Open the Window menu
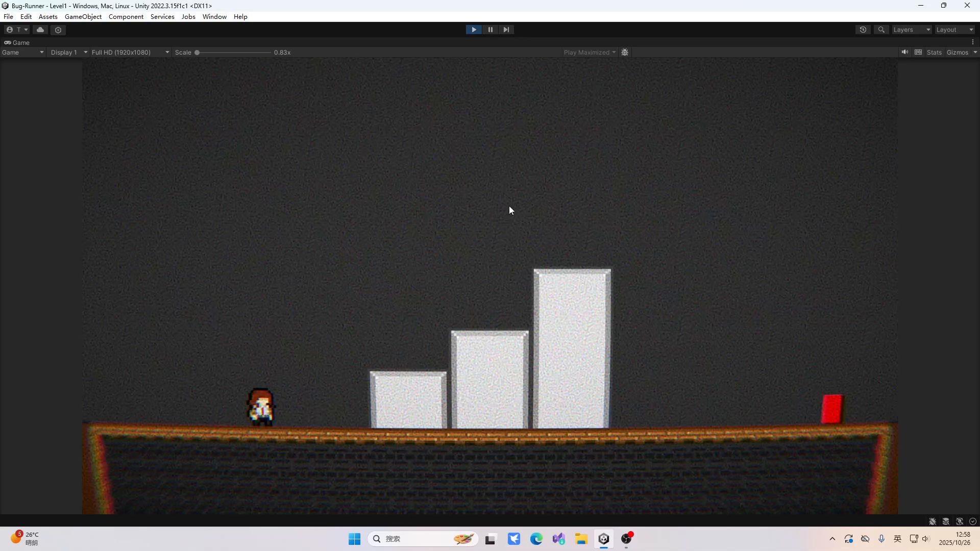The width and height of the screenshot is (980, 551). 214,16
